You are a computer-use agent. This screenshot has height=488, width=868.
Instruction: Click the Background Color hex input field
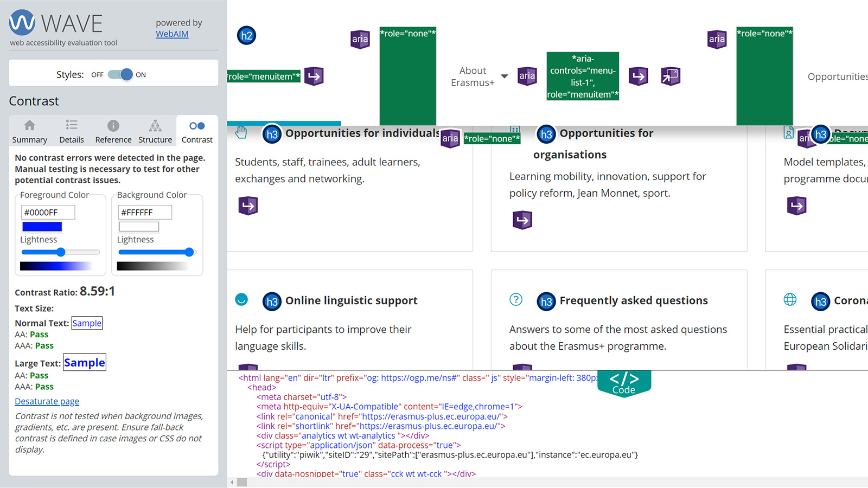tap(145, 213)
